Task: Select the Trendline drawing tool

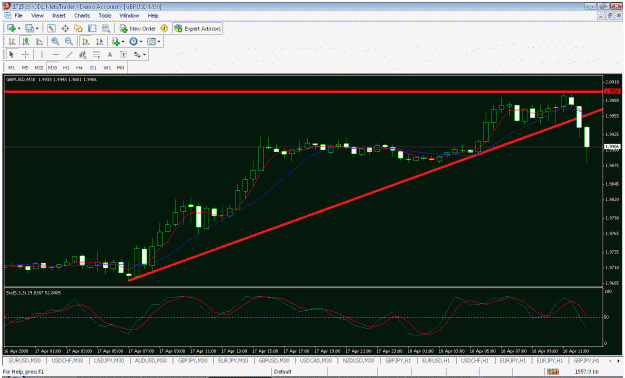Action: [69, 55]
